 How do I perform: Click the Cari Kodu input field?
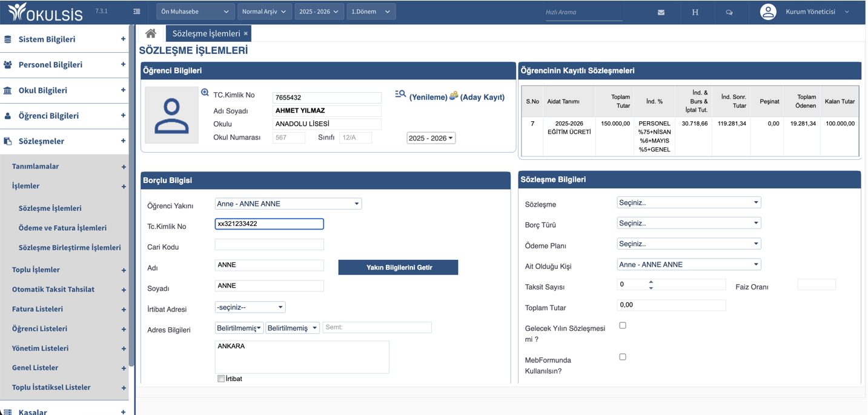point(269,245)
